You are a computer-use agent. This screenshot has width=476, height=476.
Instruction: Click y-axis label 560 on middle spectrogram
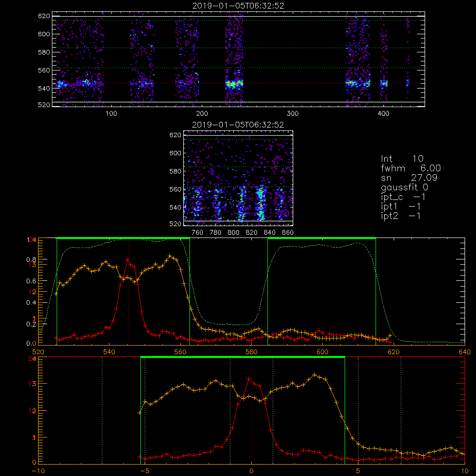175,189
